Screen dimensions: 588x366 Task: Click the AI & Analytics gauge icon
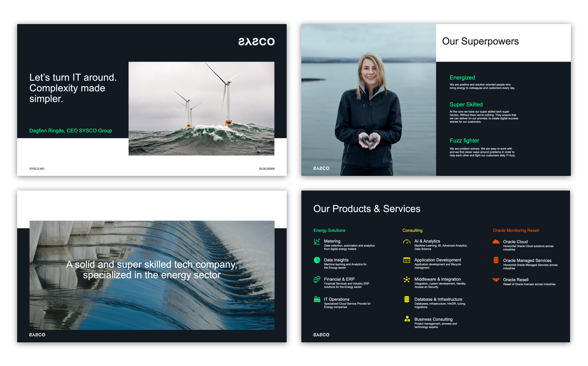click(407, 242)
